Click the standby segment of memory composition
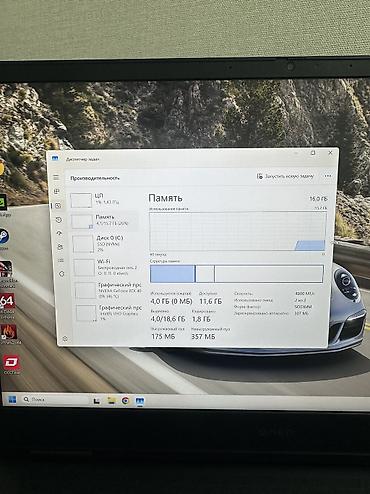 tap(205, 274)
